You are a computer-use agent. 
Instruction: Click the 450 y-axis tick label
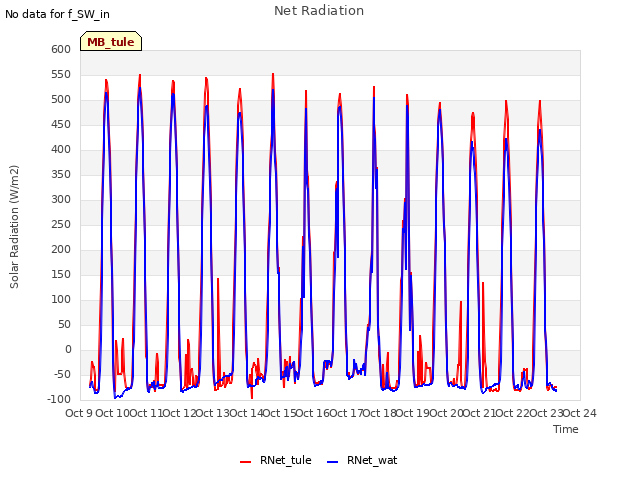click(x=61, y=124)
